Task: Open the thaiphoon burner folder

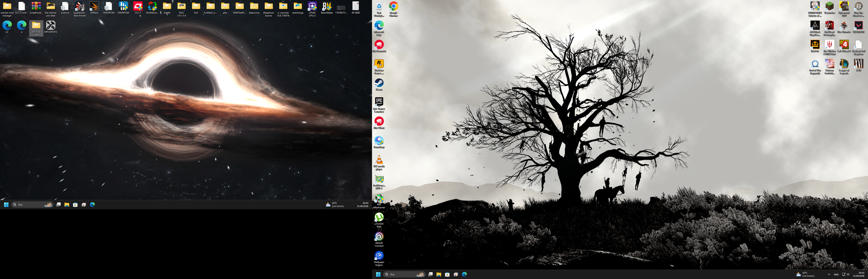Action: (269, 9)
